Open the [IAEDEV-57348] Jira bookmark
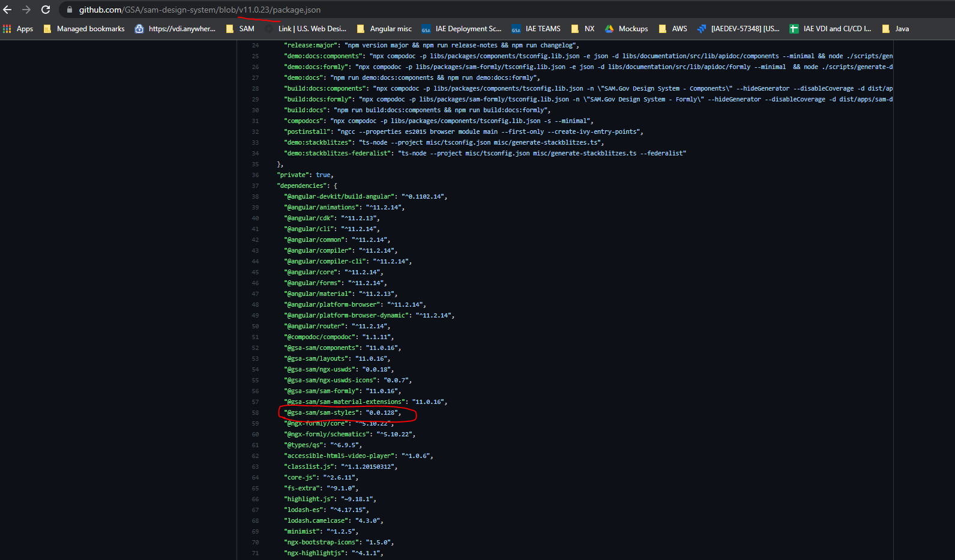The image size is (955, 560). [738, 29]
